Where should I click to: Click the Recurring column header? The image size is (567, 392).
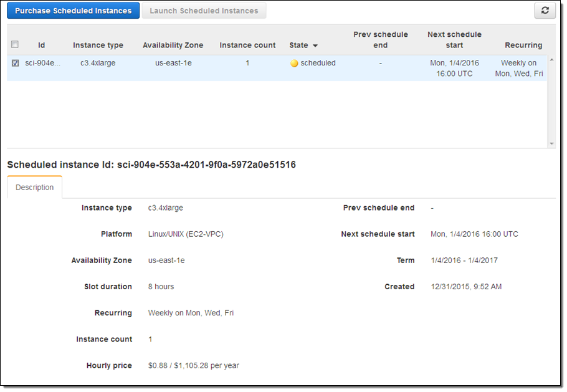[x=523, y=45]
